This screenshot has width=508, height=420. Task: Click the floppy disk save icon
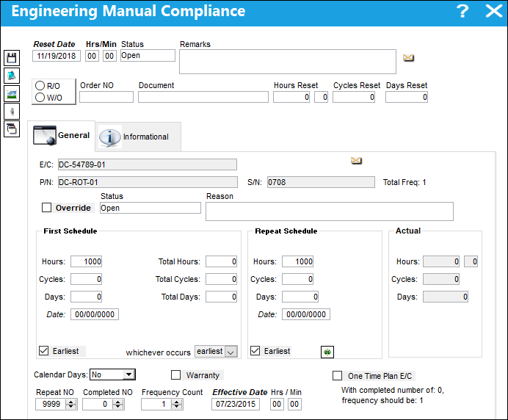point(12,58)
